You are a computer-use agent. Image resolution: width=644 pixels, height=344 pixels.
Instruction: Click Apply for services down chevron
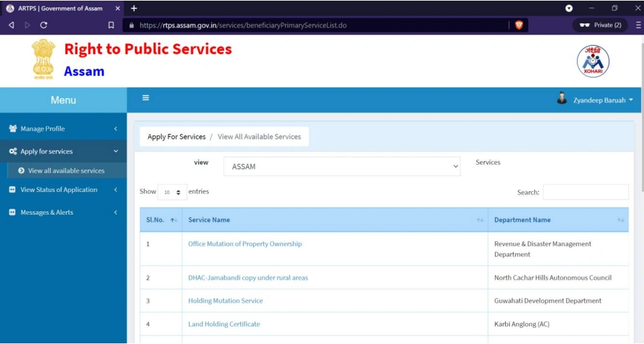(x=116, y=151)
